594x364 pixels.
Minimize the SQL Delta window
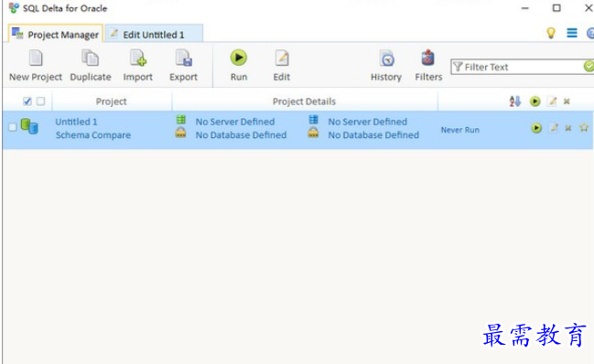click(x=525, y=8)
